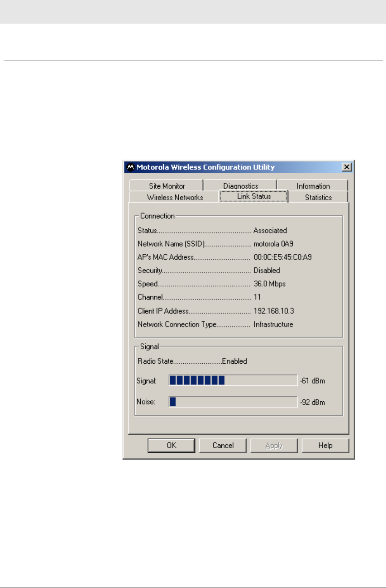
Task: Click the client IP address 192.168.10.3
Action: click(274, 311)
